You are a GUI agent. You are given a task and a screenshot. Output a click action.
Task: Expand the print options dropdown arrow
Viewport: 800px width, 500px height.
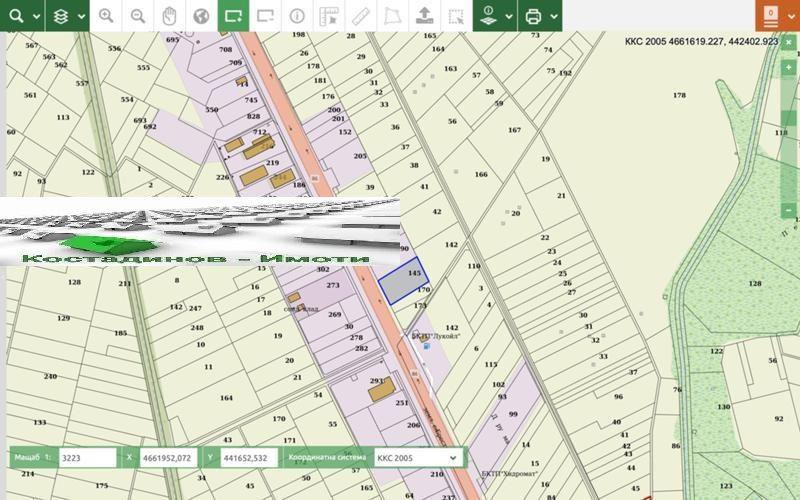(553, 16)
